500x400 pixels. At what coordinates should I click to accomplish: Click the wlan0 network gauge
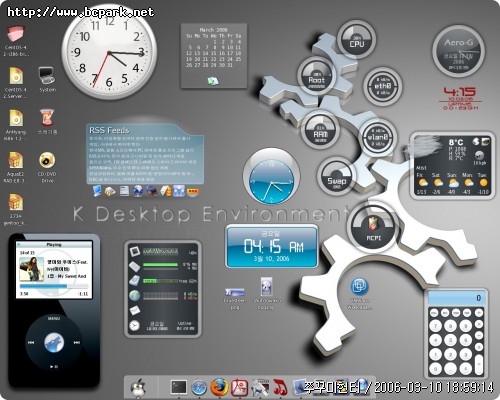378,137
